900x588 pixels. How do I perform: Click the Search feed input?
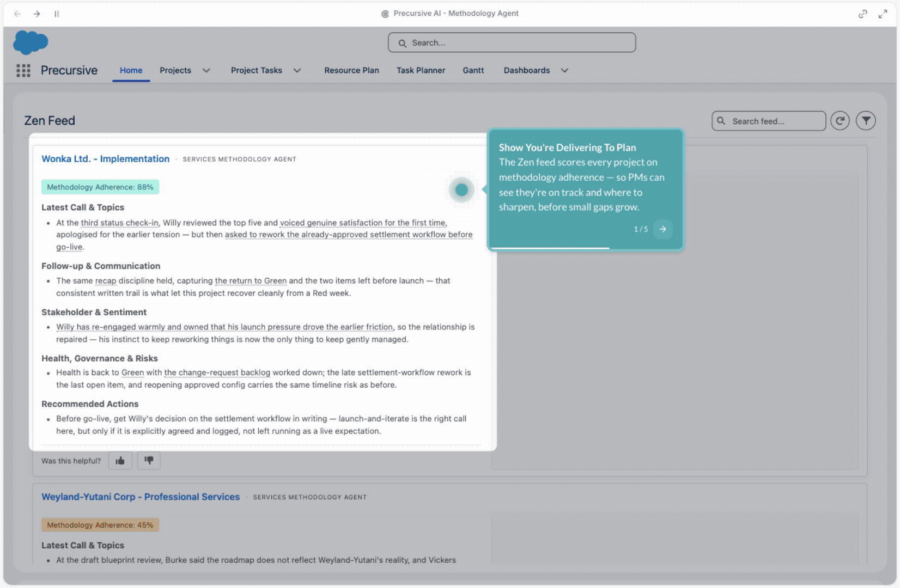(769, 121)
